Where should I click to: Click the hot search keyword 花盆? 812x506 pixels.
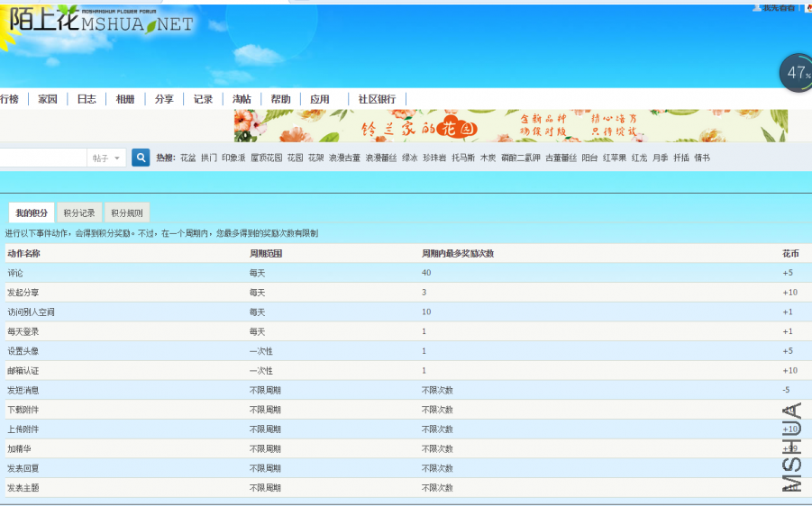[187, 158]
